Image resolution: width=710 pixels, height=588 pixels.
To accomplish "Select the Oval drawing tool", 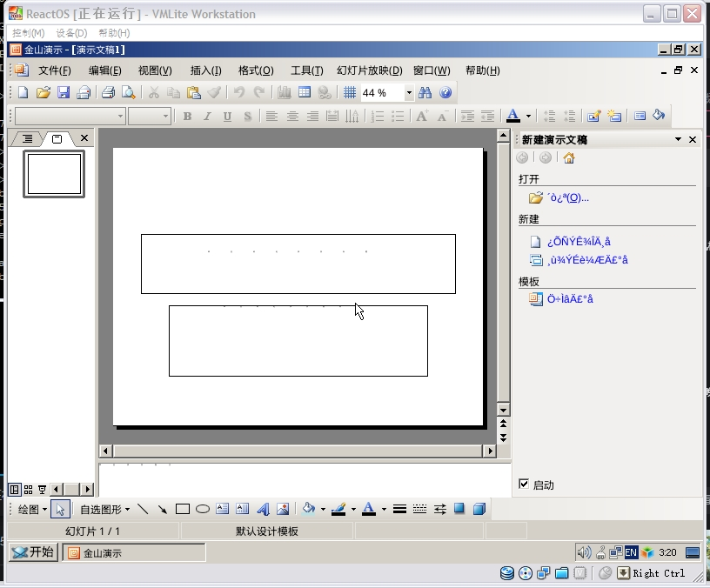I will point(201,509).
